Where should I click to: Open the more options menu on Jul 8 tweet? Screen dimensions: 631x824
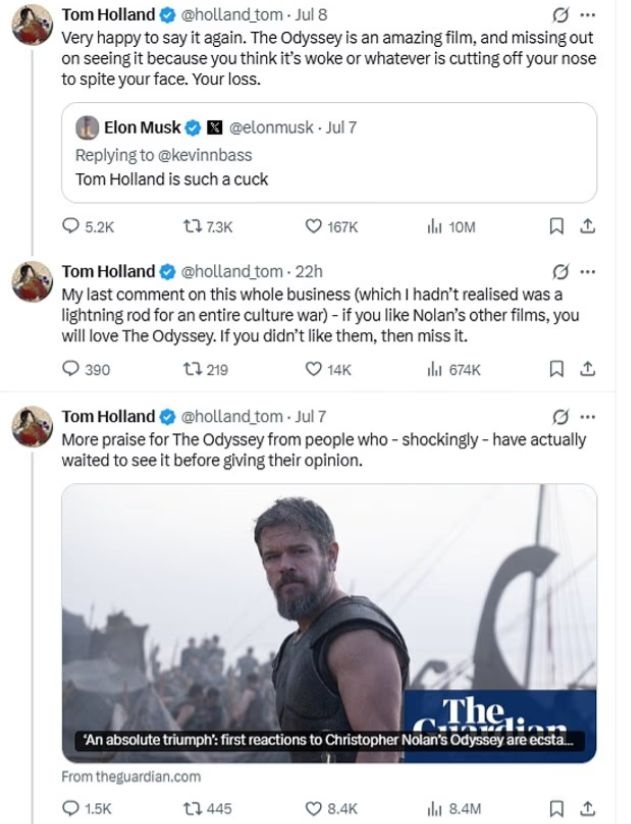[587, 15]
